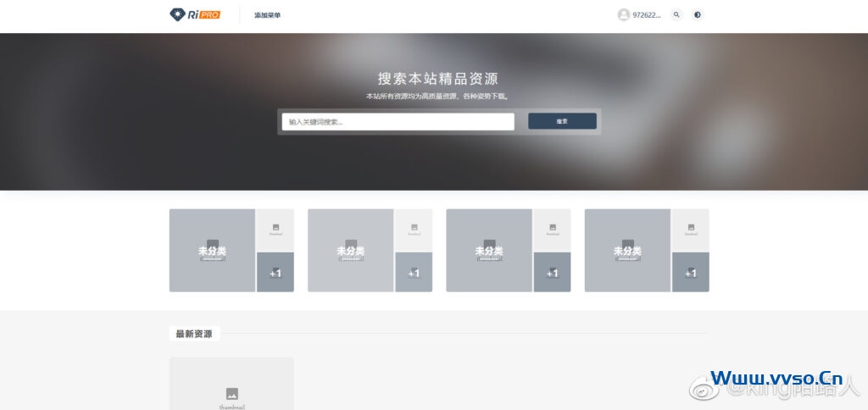Toggle dark mode with the half-circle icon

pyautogui.click(x=697, y=14)
